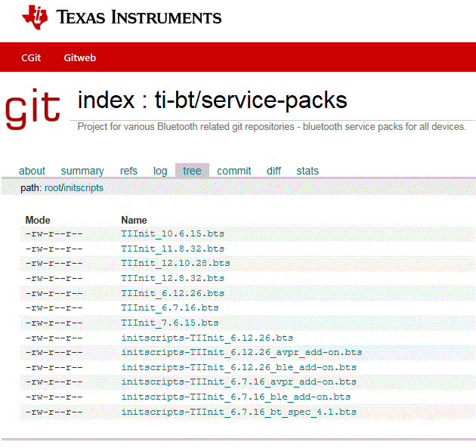
Task: Open the Gitweb navigation link
Action: point(80,57)
